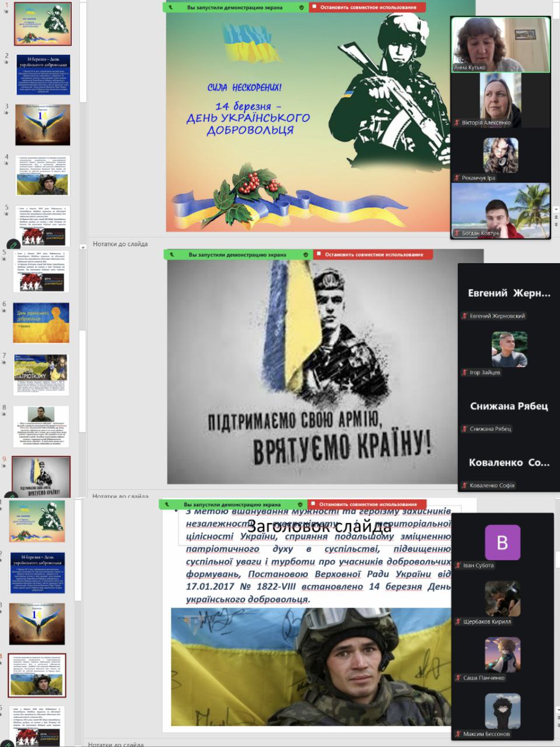
Task: Select slide 9 thumbnail in the middle panel
Action: tap(41, 476)
